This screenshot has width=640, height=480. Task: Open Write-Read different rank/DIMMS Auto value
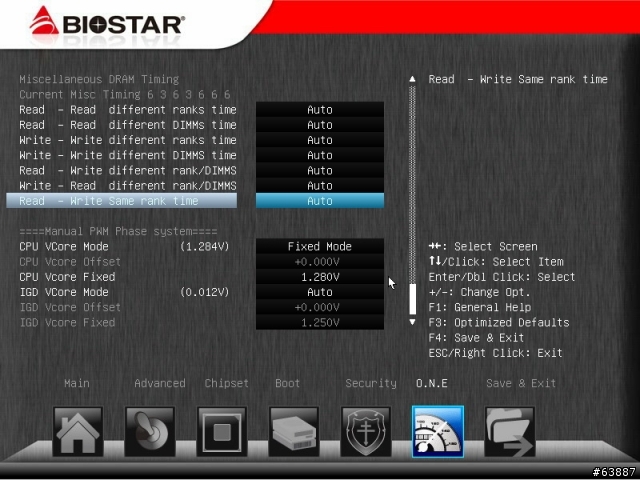pos(320,186)
